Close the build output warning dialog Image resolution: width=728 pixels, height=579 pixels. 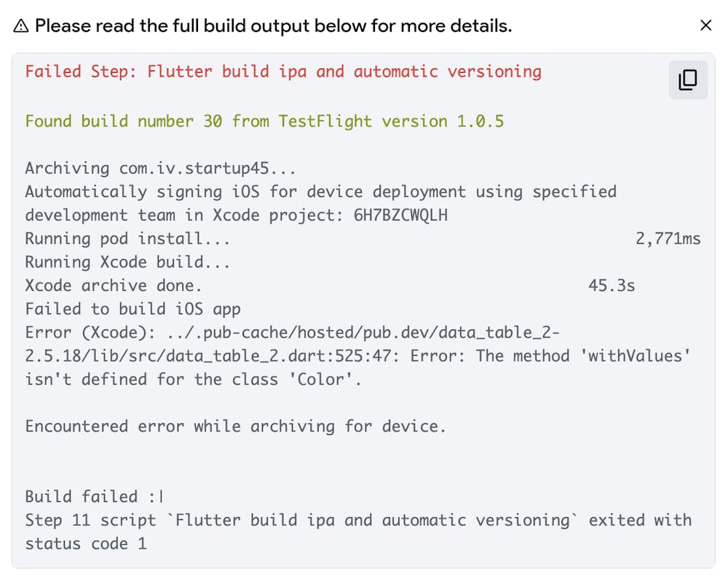[705, 25]
